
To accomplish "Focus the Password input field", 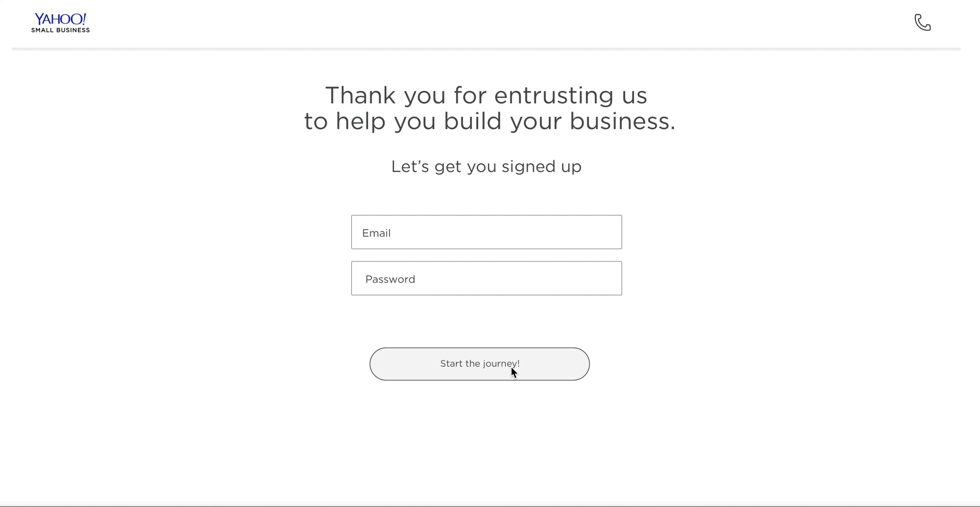I will [486, 278].
